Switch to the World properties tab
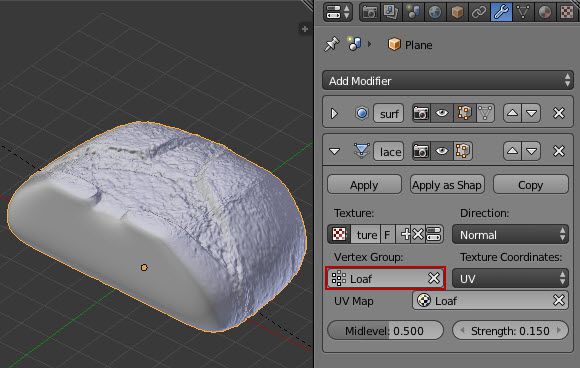 coord(435,12)
